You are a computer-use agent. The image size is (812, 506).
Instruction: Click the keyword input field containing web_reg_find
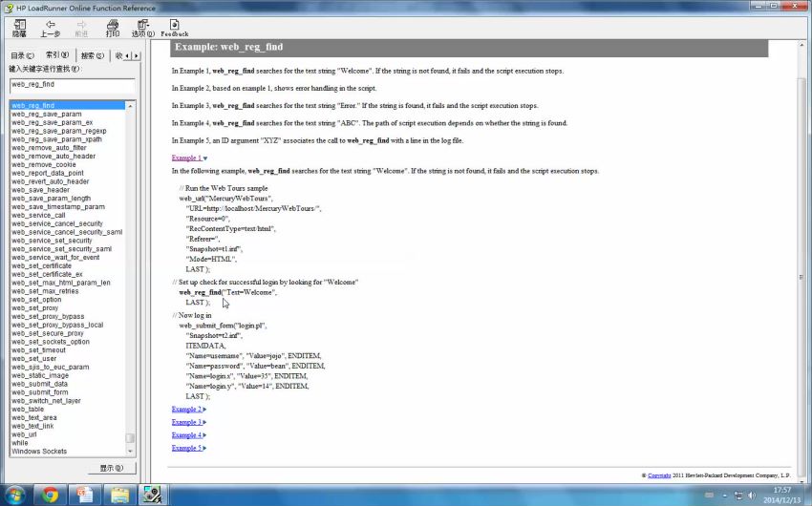pos(72,85)
